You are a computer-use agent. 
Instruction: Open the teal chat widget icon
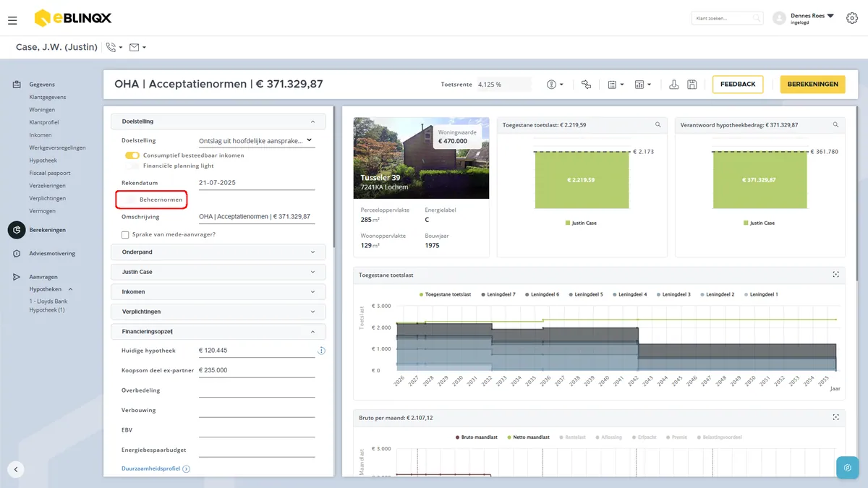847,468
